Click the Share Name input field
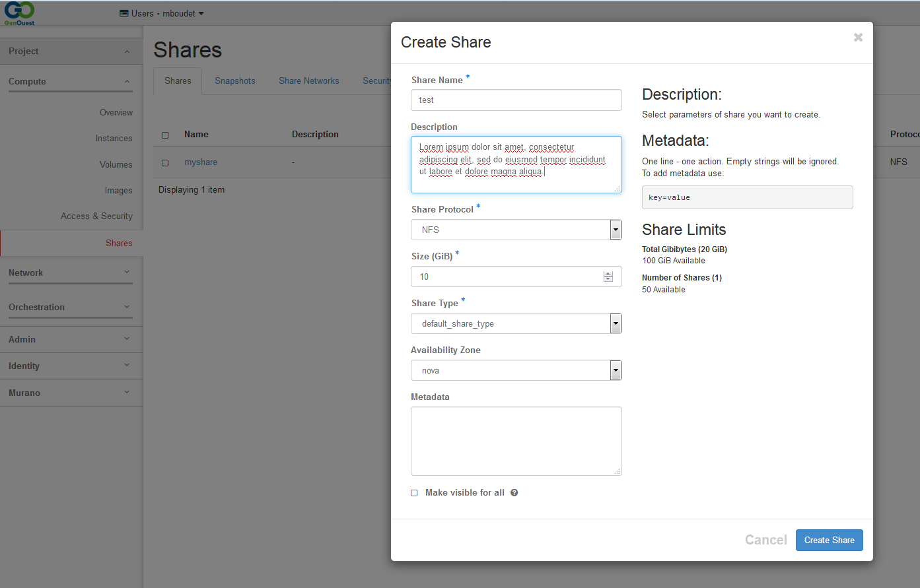The width and height of the screenshot is (920, 588). (516, 100)
